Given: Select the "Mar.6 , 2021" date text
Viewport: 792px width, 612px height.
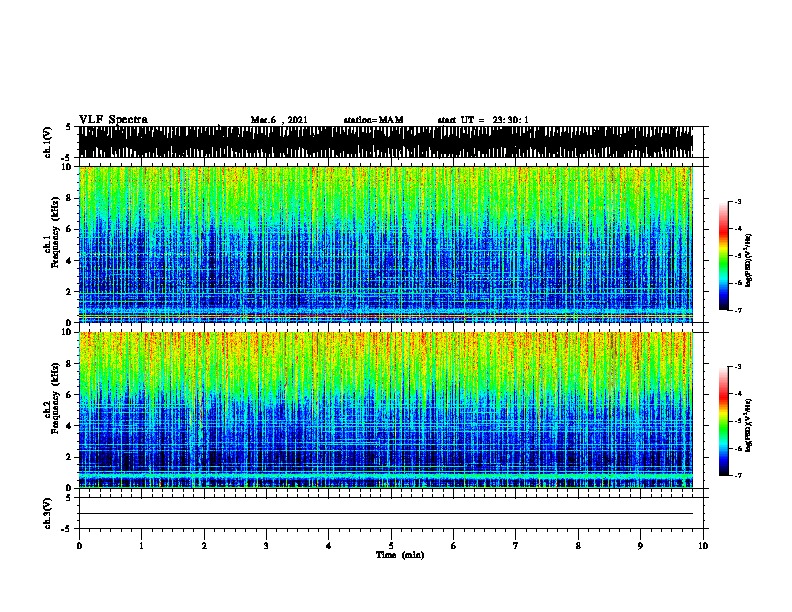Looking at the screenshot, I should 279,120.
